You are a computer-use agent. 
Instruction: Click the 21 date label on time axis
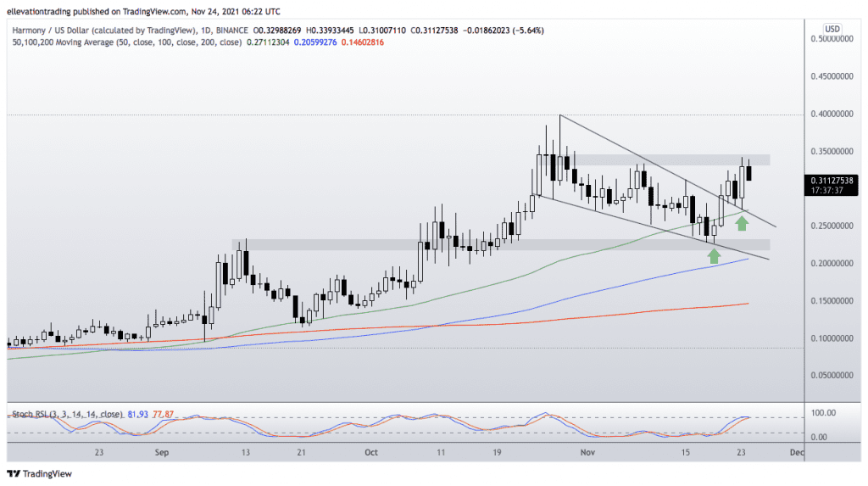(x=301, y=452)
